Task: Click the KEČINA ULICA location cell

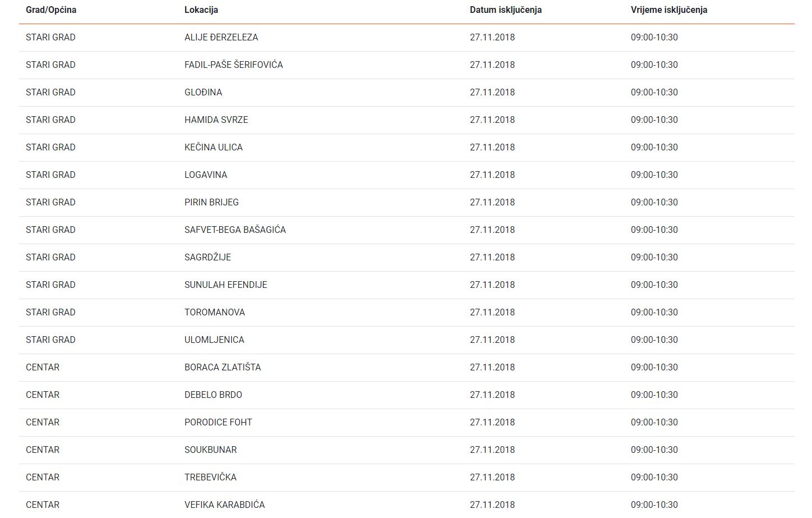Action: [x=213, y=148]
